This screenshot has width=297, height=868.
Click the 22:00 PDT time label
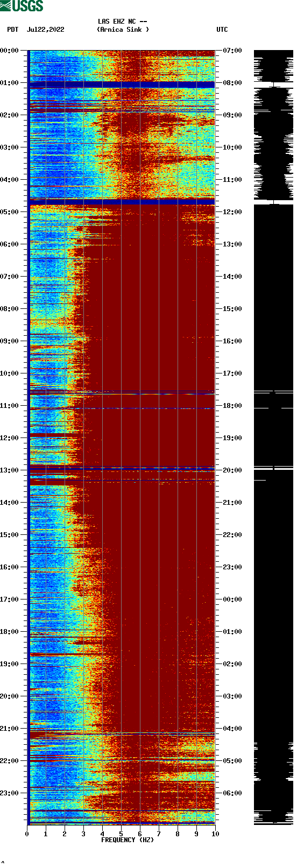coord(10,761)
